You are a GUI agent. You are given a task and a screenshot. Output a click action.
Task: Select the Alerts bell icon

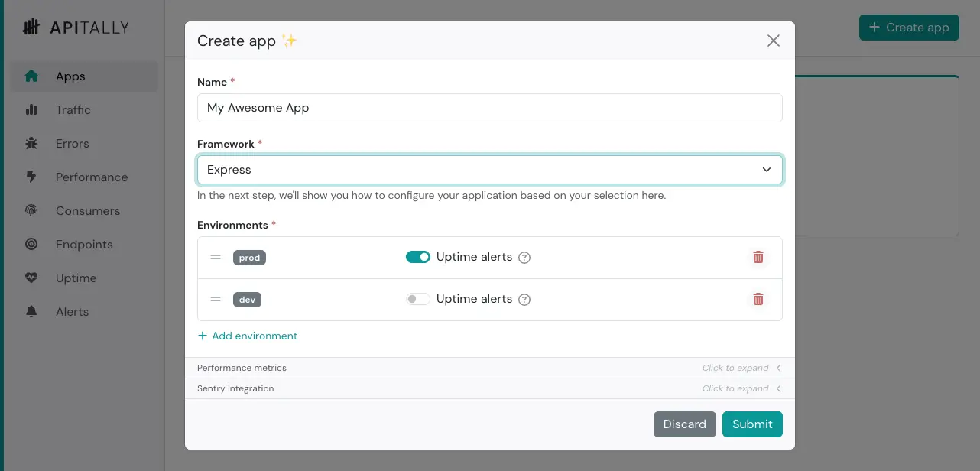[31, 311]
